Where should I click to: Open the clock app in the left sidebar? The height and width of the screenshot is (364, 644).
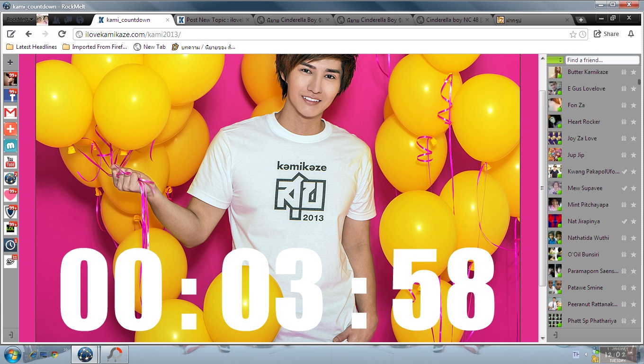10,245
